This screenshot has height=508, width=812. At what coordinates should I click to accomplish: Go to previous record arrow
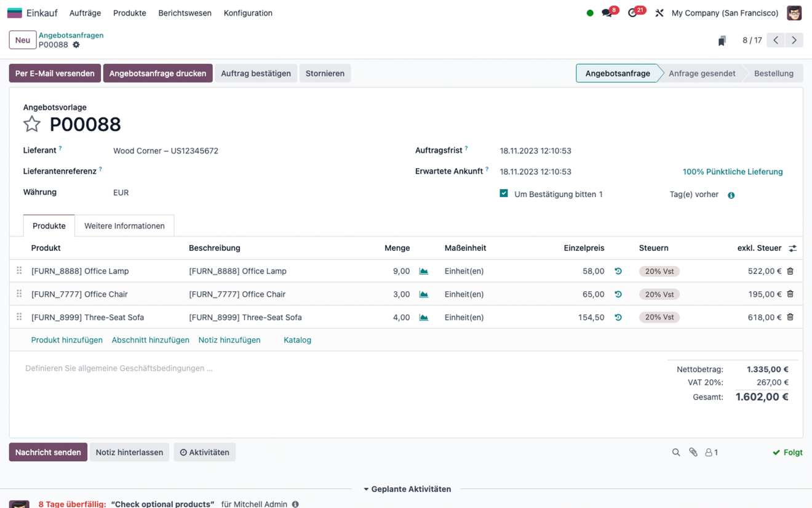point(776,40)
